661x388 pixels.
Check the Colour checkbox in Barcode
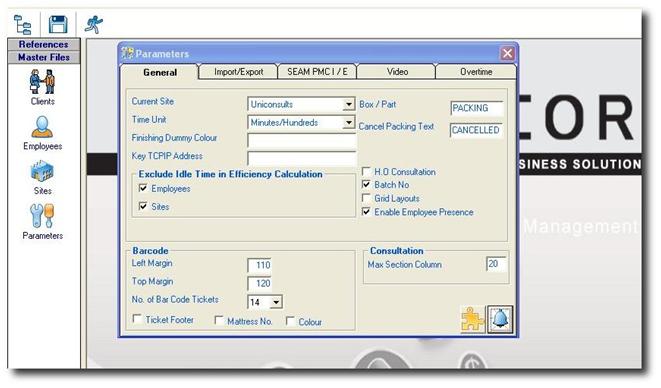[290, 321]
